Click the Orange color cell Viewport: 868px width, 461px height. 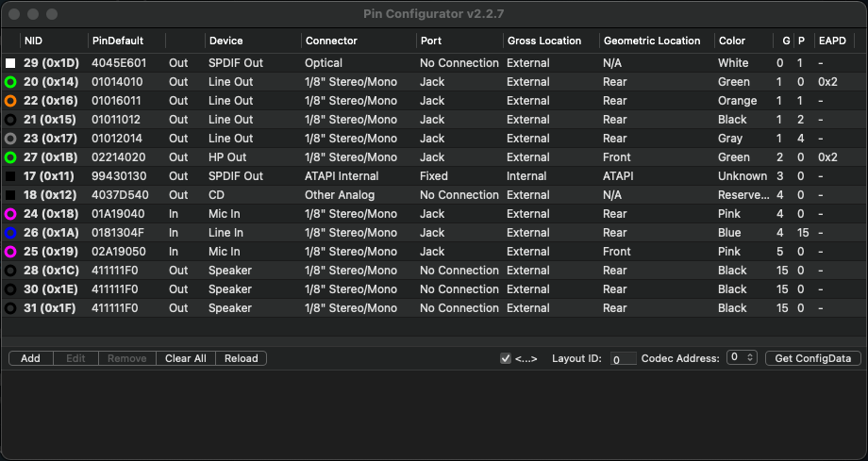738,101
